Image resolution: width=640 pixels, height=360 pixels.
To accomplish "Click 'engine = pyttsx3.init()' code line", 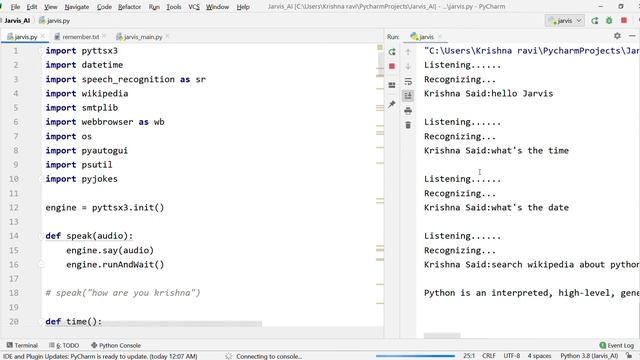I will [104, 207].
